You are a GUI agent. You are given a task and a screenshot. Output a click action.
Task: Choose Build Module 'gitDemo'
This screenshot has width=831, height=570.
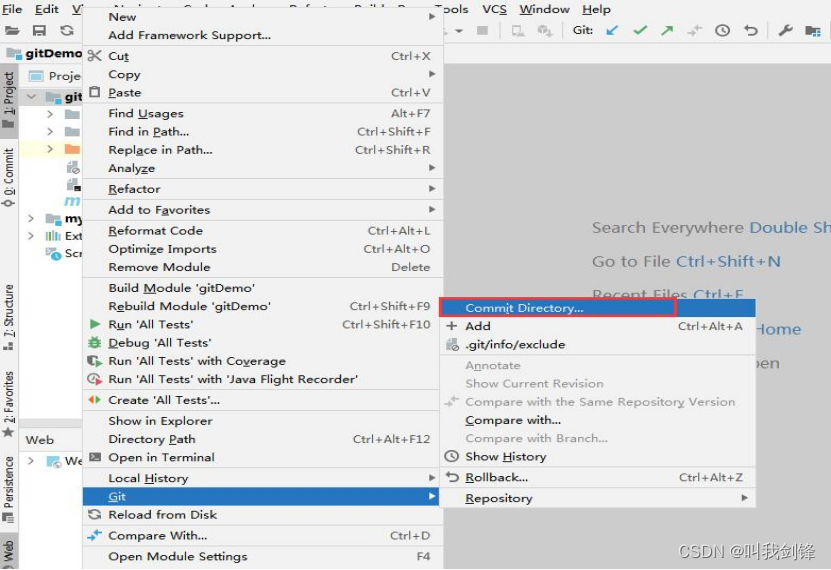(x=263, y=288)
